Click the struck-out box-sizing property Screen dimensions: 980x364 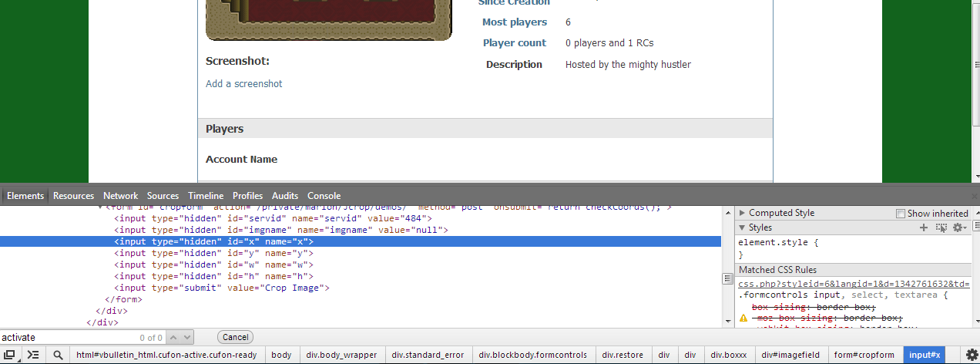point(813,307)
